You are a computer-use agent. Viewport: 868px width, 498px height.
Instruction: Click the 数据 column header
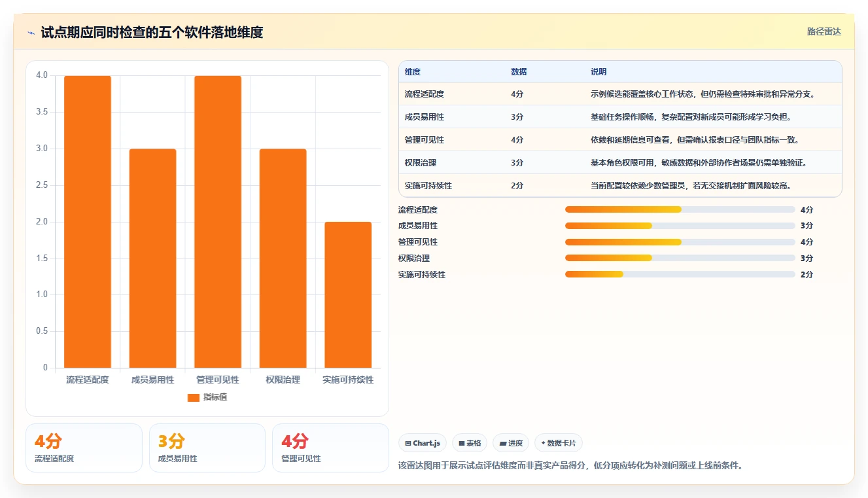(x=519, y=72)
